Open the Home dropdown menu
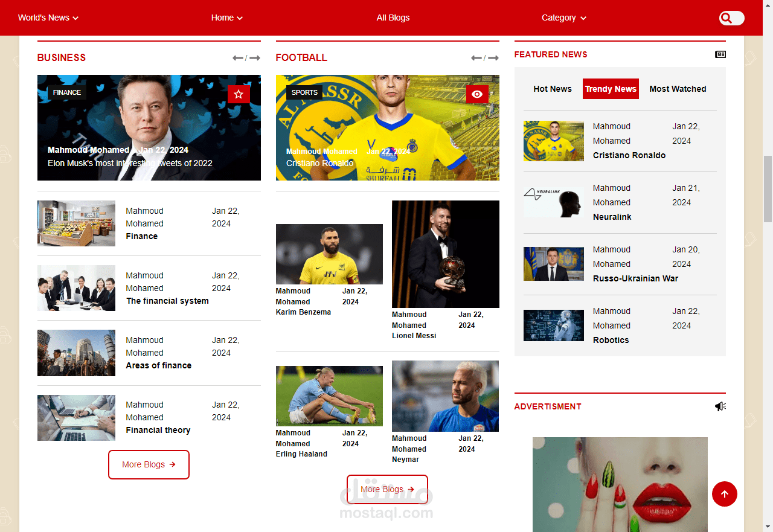This screenshot has height=532, width=773. (x=227, y=18)
